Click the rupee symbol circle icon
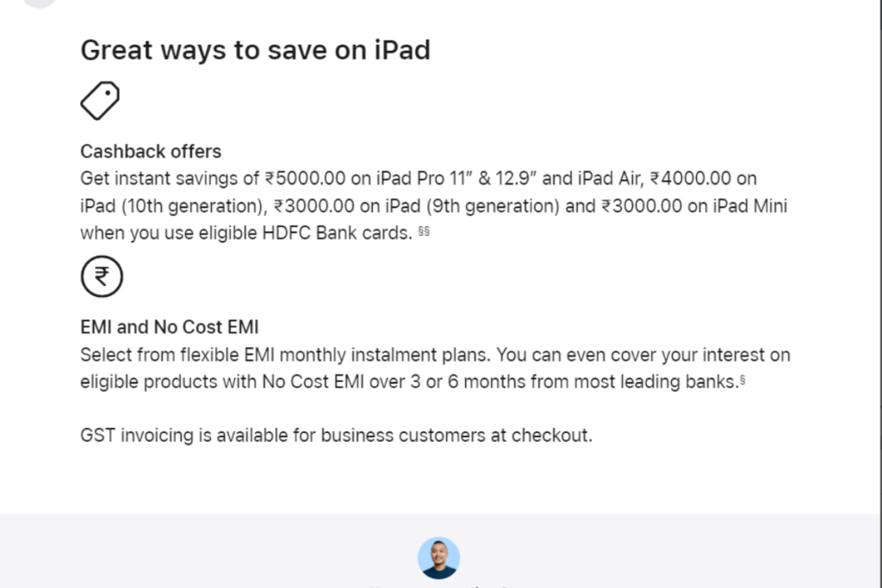This screenshot has width=882, height=588. pyautogui.click(x=102, y=276)
